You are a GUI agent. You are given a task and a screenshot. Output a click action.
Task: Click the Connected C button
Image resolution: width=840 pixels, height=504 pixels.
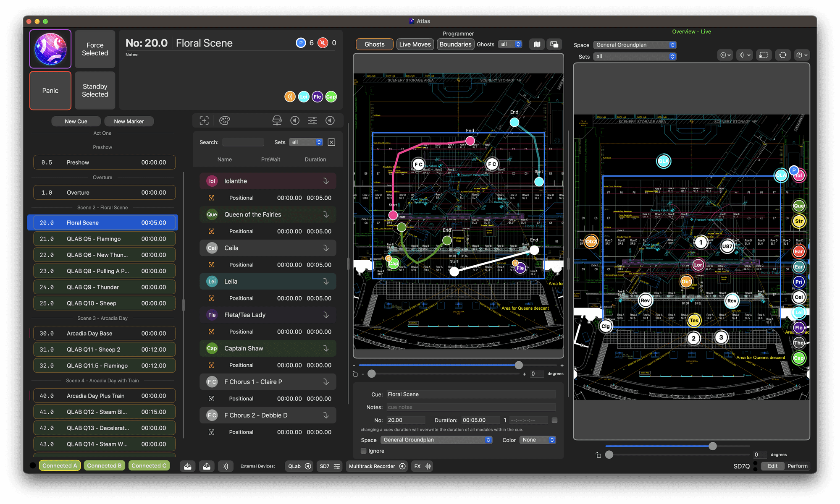[x=149, y=466]
